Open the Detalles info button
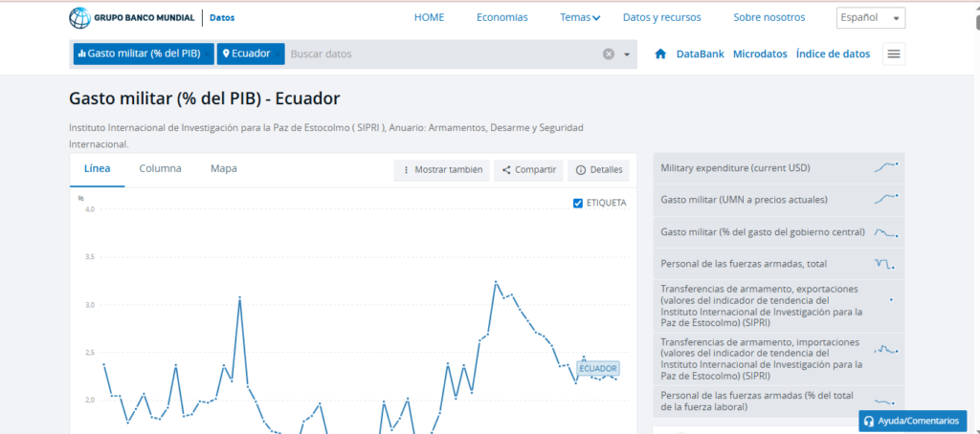Image resolution: width=980 pixels, height=434 pixels. point(598,169)
